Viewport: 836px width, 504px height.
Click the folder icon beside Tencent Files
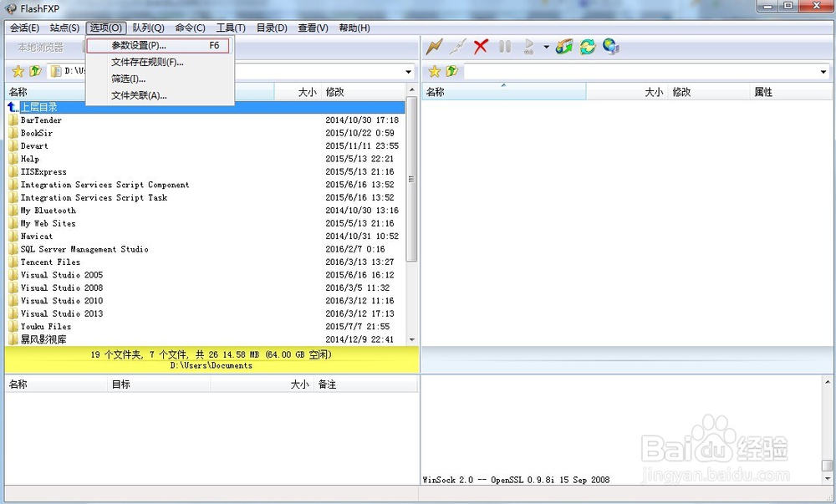[13, 262]
